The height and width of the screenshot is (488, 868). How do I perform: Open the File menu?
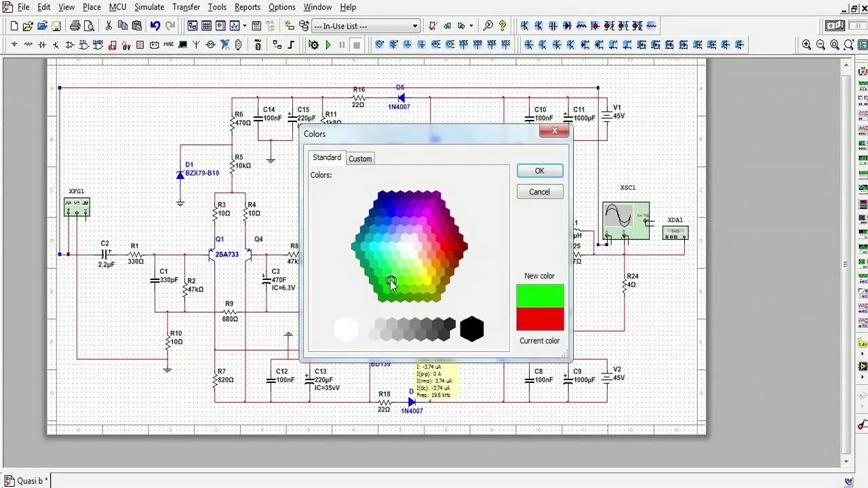[x=23, y=7]
